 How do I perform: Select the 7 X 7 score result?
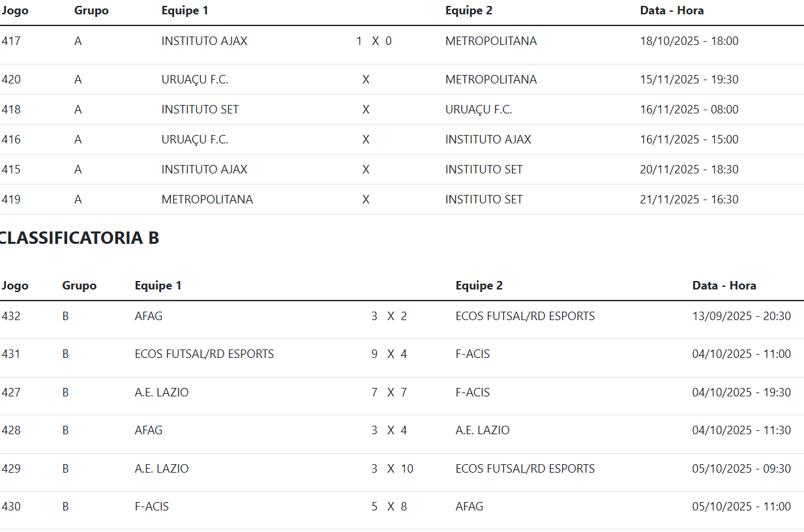coord(389,392)
